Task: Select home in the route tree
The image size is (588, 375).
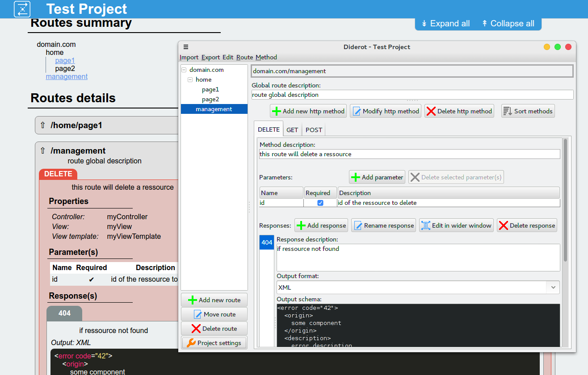Action: tap(203, 79)
